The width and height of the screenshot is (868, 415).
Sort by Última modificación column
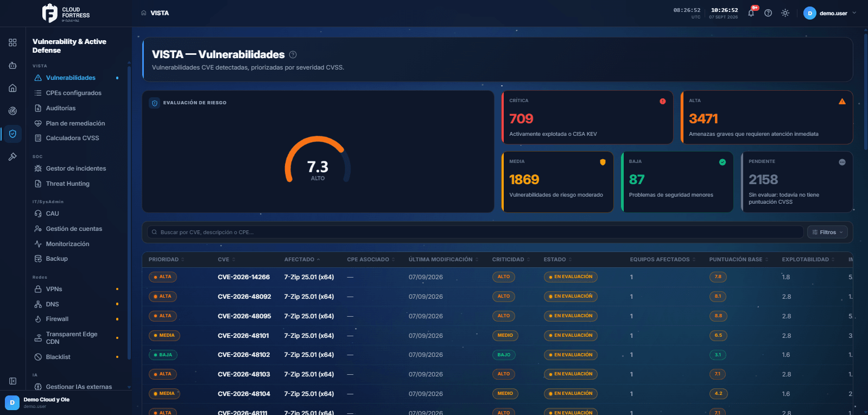pos(443,260)
